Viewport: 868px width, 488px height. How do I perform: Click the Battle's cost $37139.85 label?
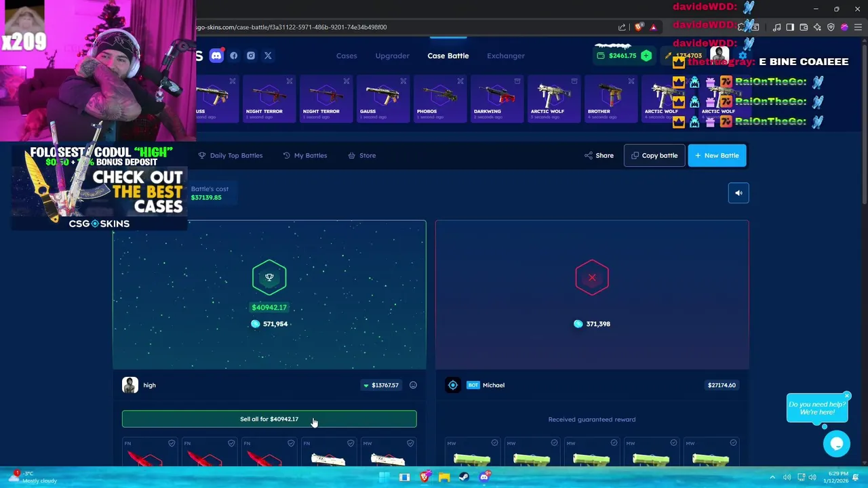click(210, 193)
